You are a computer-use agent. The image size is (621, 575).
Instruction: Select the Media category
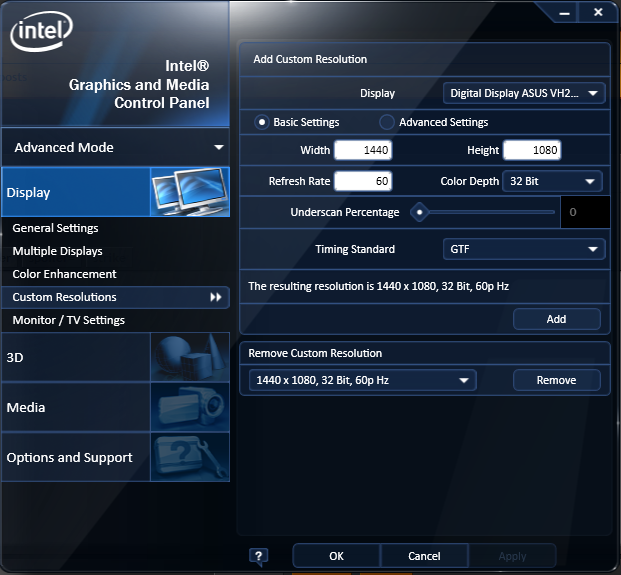[116, 407]
